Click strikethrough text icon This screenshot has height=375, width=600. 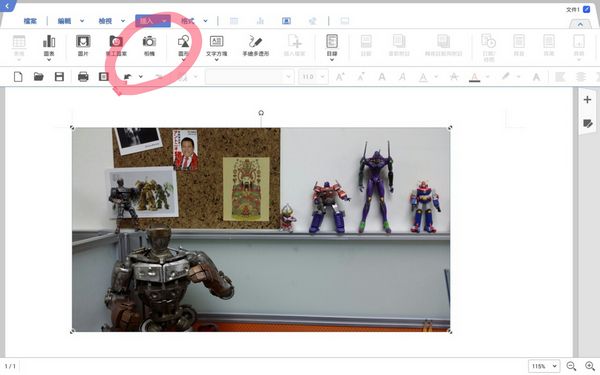click(454, 77)
